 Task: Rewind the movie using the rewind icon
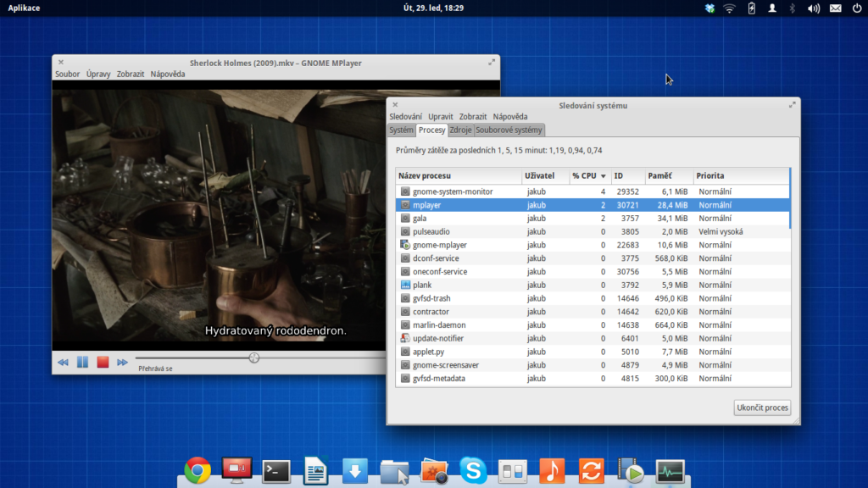click(63, 362)
